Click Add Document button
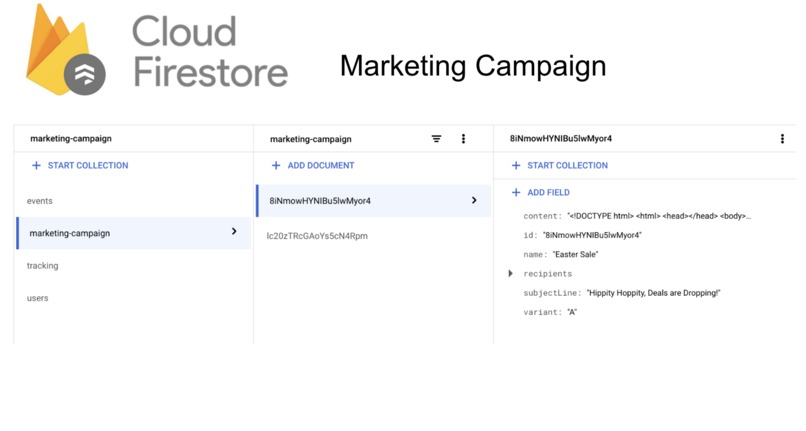 tap(313, 166)
